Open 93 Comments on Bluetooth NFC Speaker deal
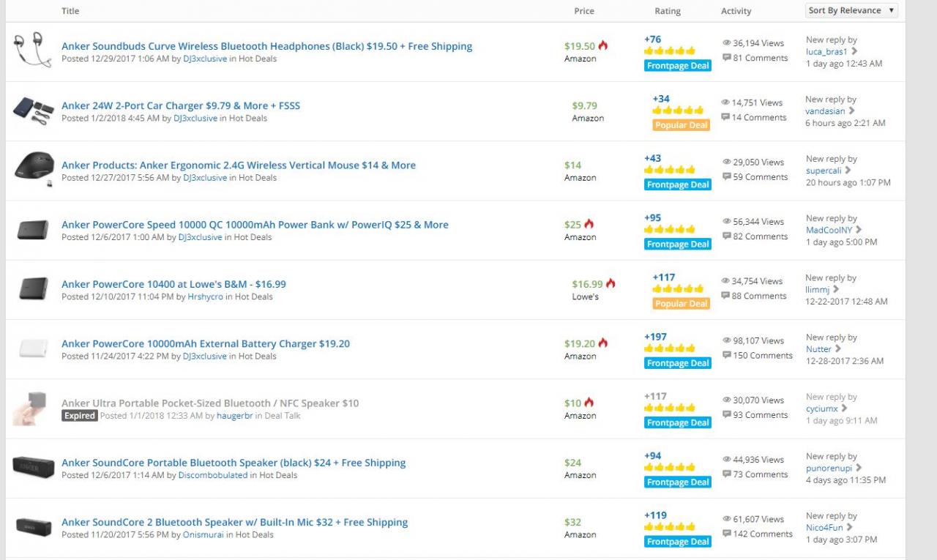The image size is (937, 560). [x=759, y=415]
